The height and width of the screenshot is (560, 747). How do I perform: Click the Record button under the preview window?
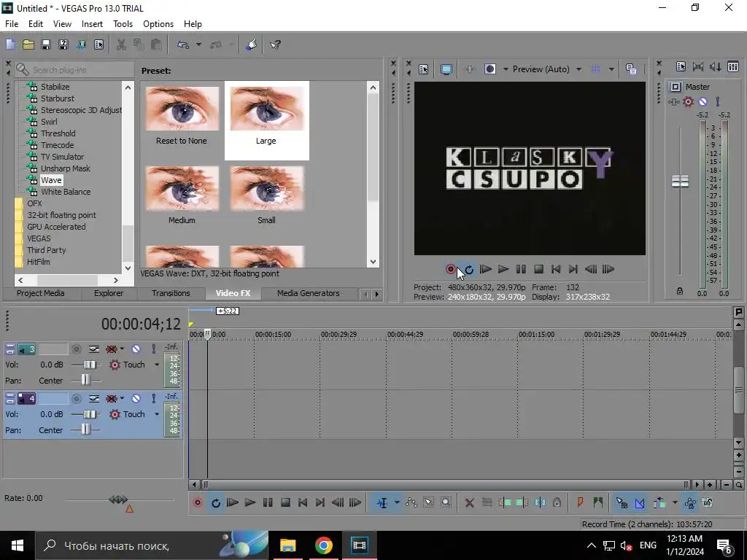[x=450, y=270]
